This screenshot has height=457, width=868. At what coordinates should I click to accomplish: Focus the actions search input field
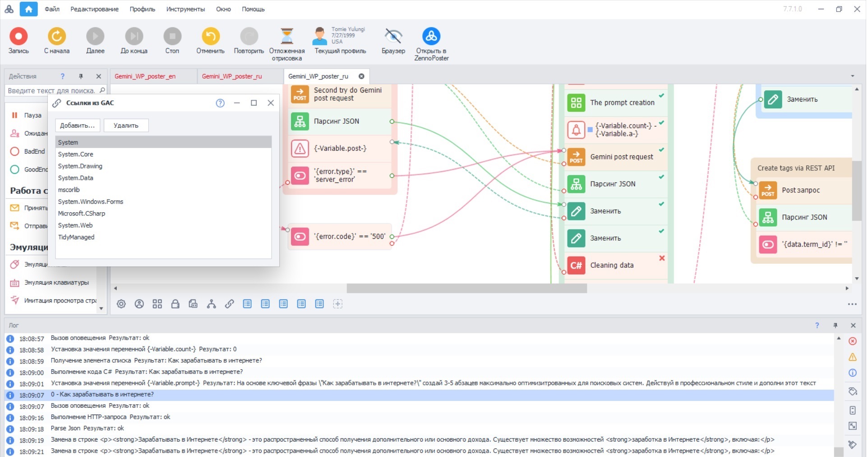[52, 91]
